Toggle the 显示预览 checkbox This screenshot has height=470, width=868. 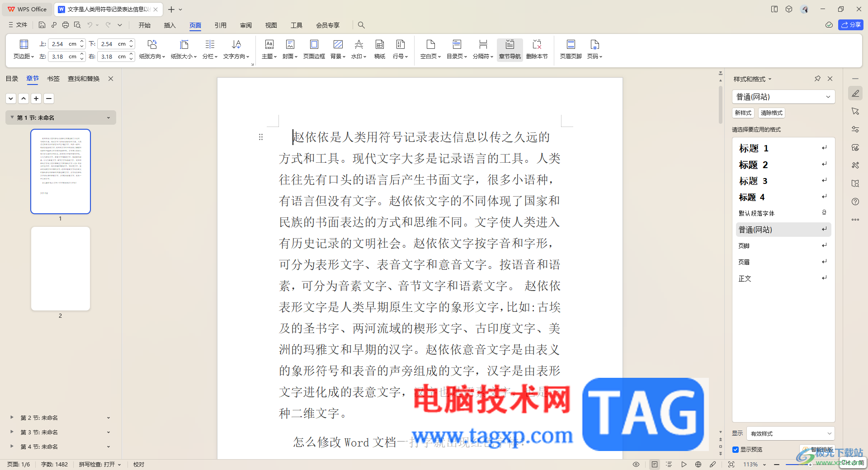736,449
